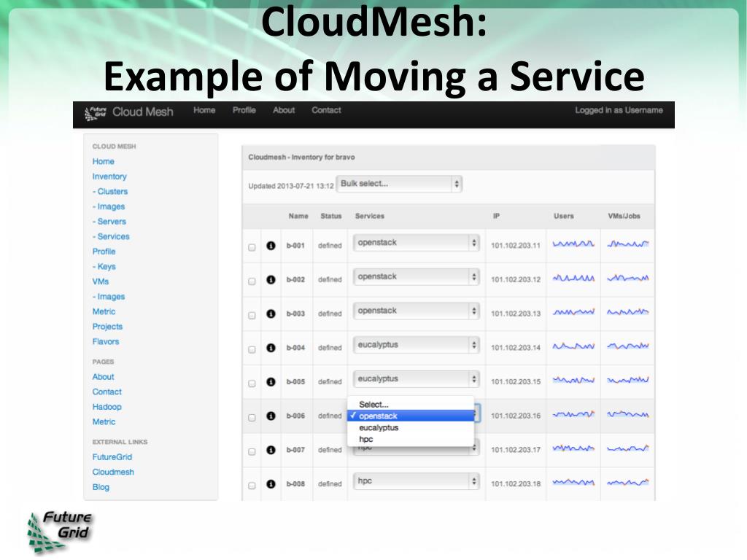
Task: Click the IP 101.102.203.16 cell
Action: pyautogui.click(x=516, y=416)
